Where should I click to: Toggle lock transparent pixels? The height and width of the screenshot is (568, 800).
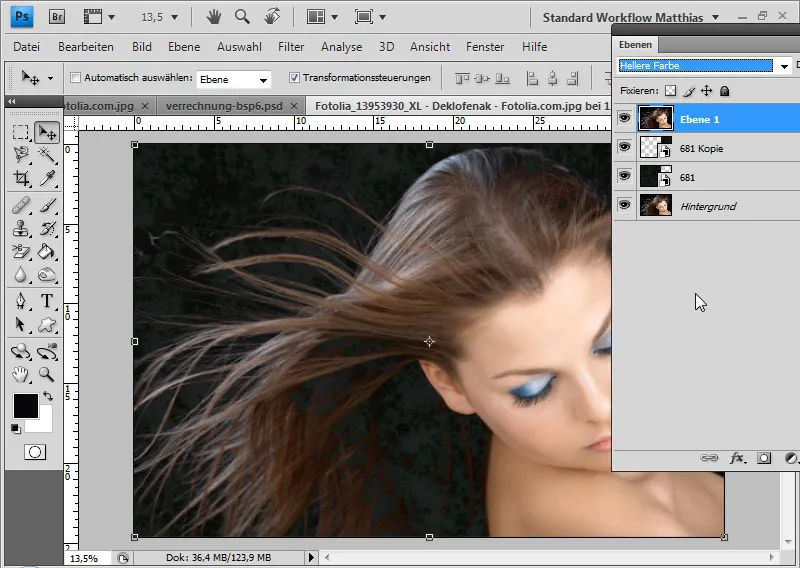coord(670,91)
